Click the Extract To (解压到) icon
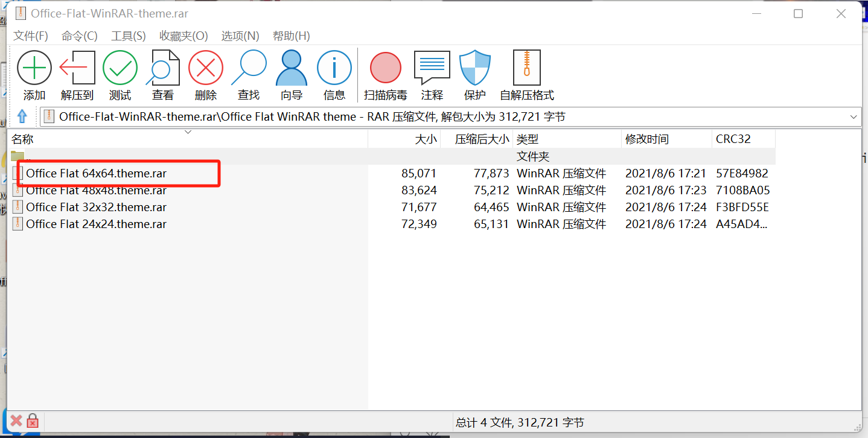The width and height of the screenshot is (868, 438). (77, 68)
